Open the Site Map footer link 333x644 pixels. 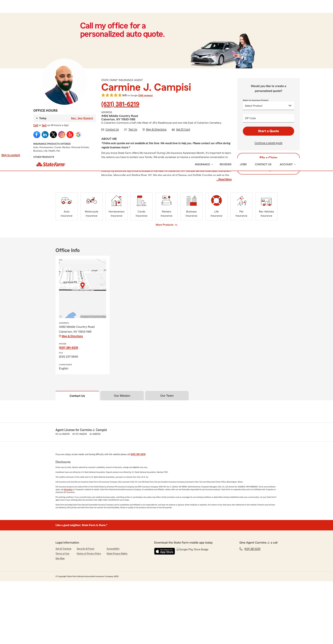[x=60, y=558]
